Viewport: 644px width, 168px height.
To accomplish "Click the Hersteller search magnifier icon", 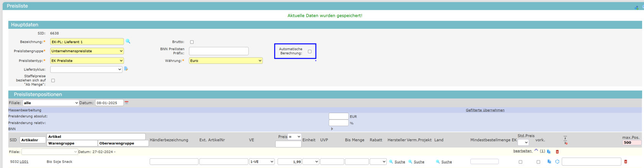I will pyautogui.click(x=391, y=162).
